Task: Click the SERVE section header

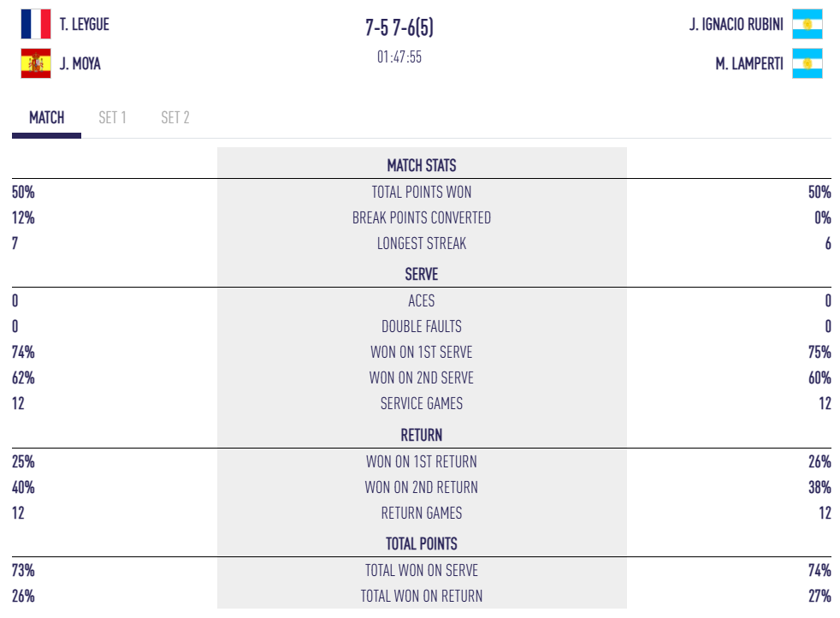Action: [x=422, y=275]
